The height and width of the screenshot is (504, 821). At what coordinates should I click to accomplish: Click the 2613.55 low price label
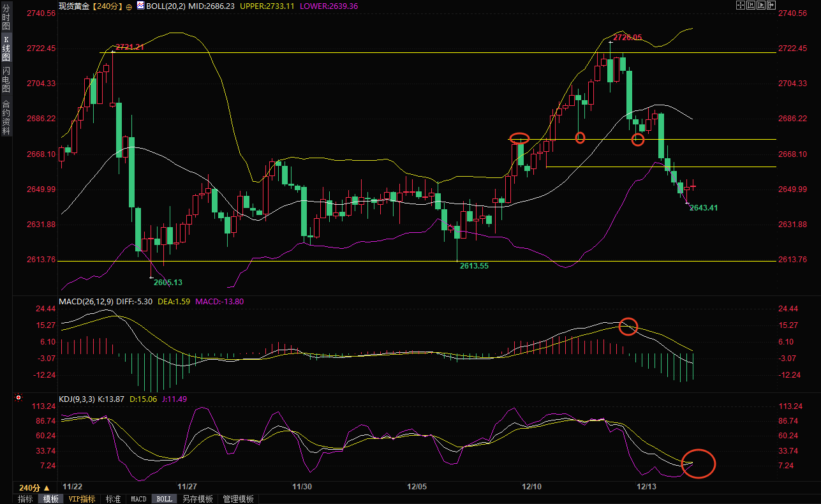pyautogui.click(x=474, y=265)
